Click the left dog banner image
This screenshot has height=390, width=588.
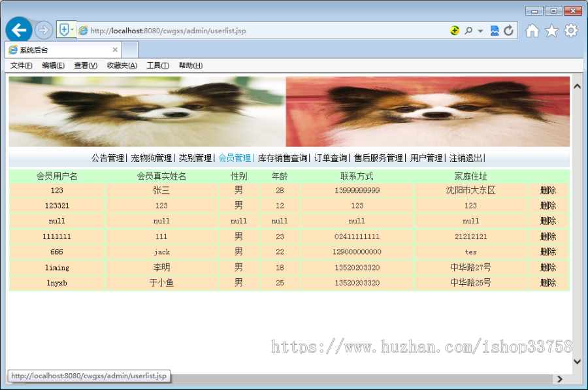148,112
